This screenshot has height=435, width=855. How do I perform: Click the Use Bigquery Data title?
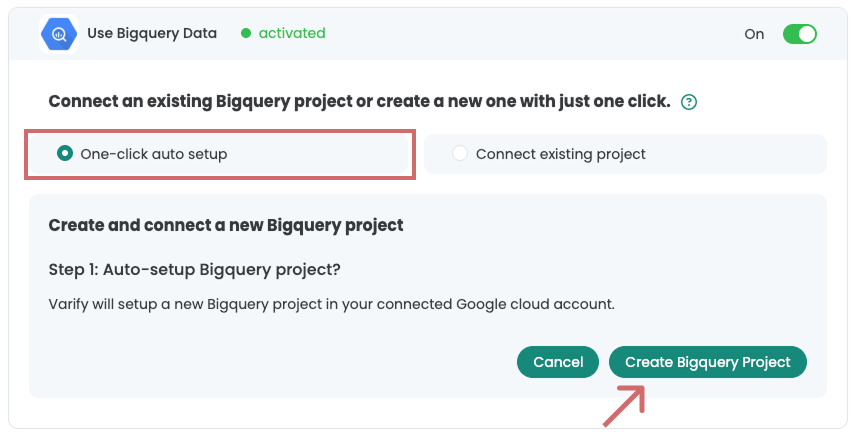point(152,33)
